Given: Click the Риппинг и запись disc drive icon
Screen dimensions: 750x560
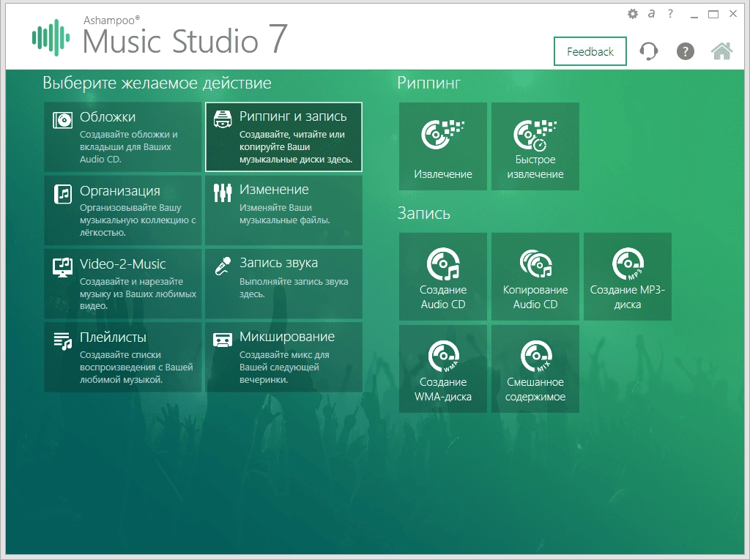Looking at the screenshot, I should click(223, 119).
